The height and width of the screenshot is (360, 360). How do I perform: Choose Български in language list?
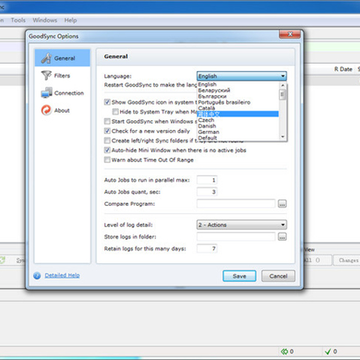[x=238, y=96]
